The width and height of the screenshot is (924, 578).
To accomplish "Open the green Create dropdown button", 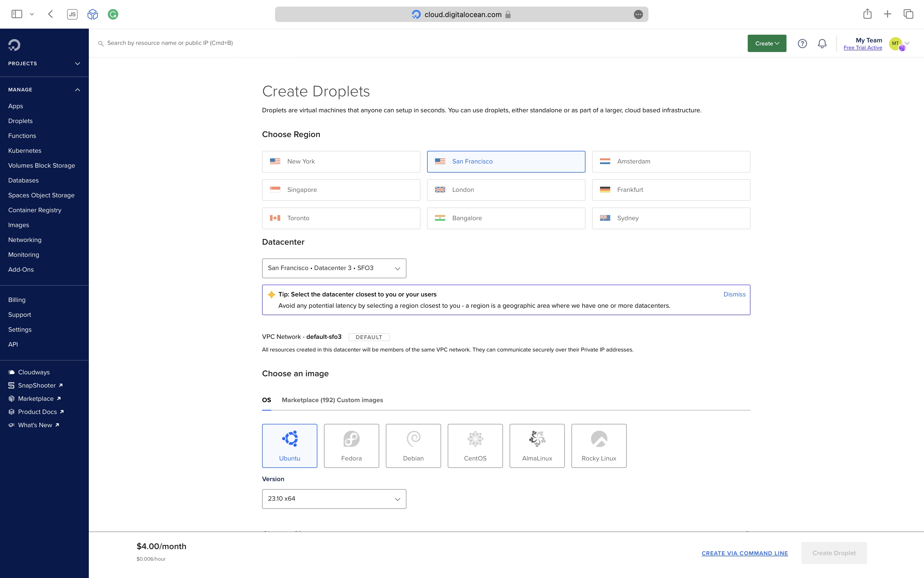I will pos(767,43).
